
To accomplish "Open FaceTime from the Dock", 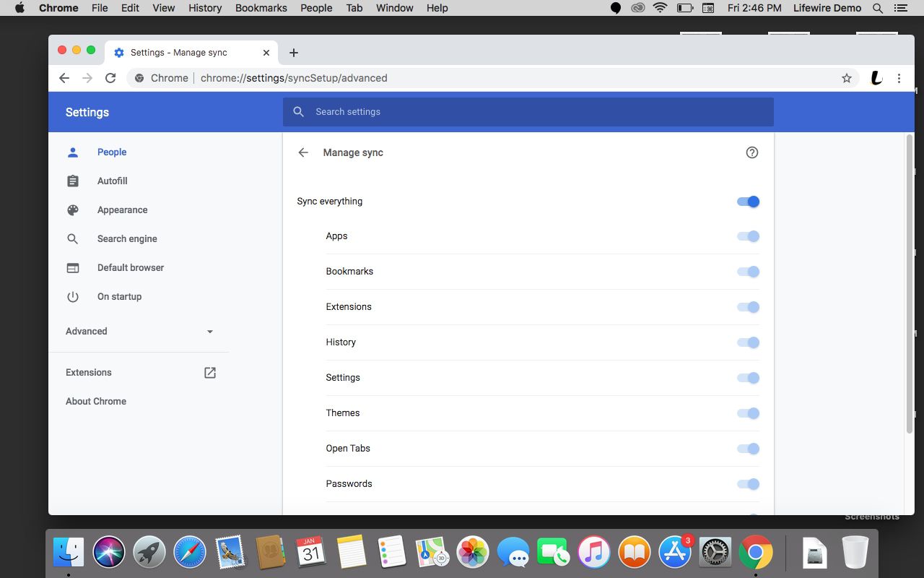I will click(554, 553).
